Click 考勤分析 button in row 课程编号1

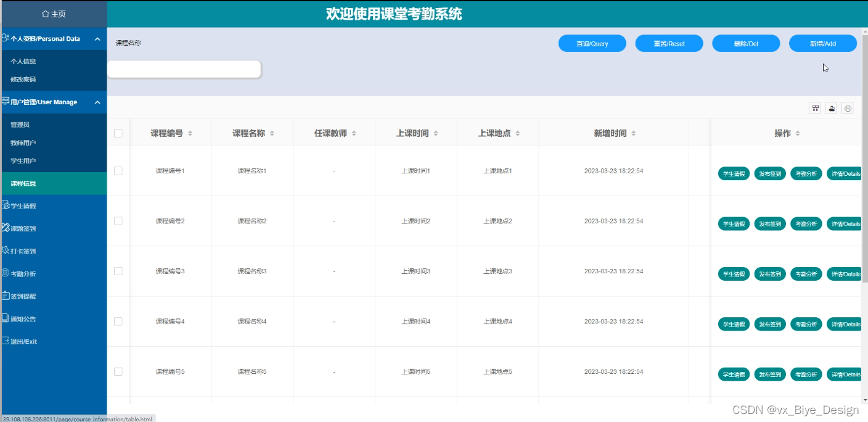[806, 174]
